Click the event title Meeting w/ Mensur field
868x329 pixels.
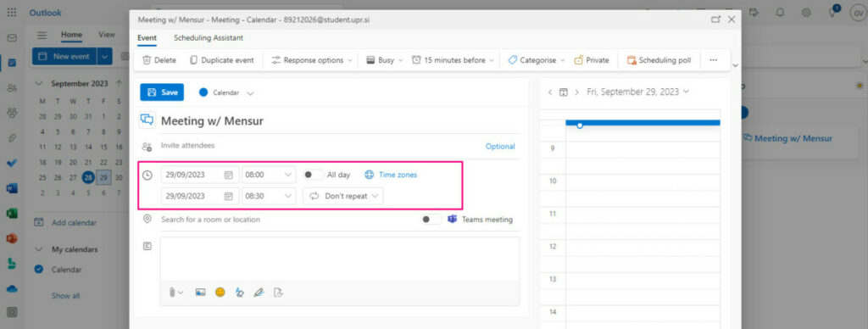340,121
